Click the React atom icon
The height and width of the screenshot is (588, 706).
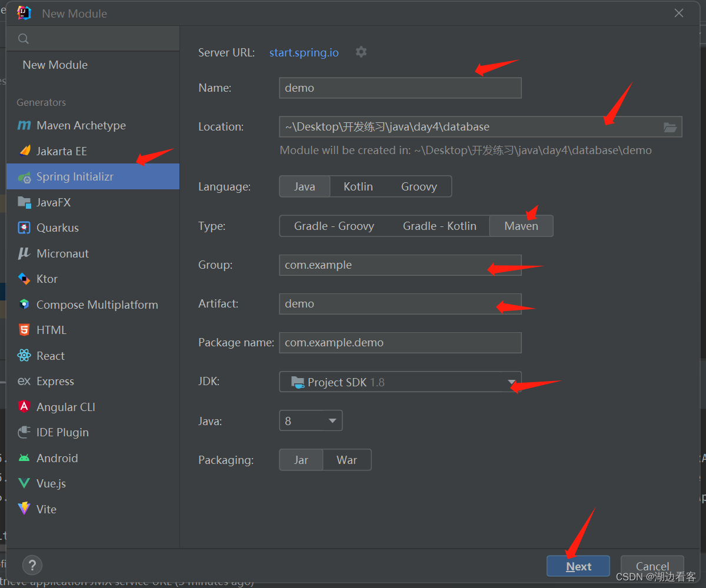(24, 356)
